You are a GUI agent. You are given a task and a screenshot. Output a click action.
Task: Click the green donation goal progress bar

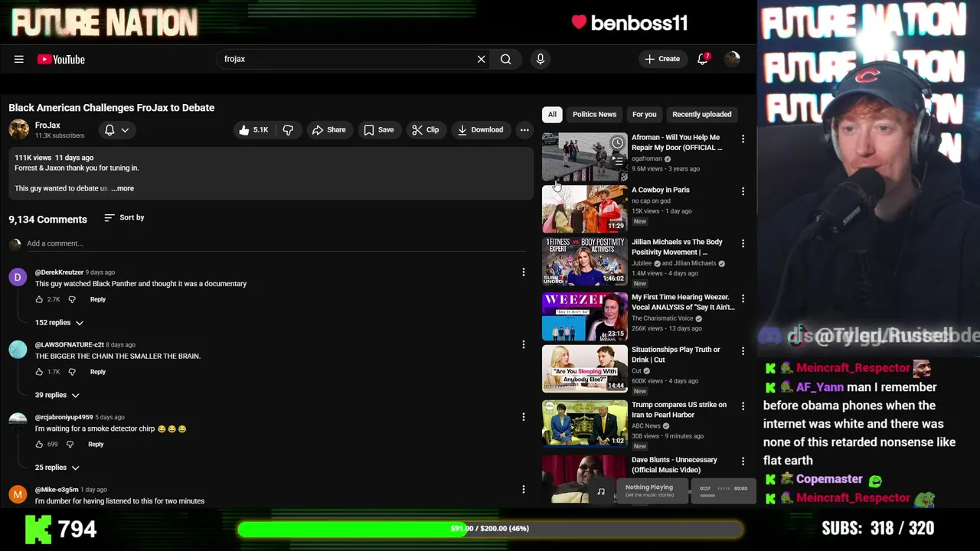point(490,529)
